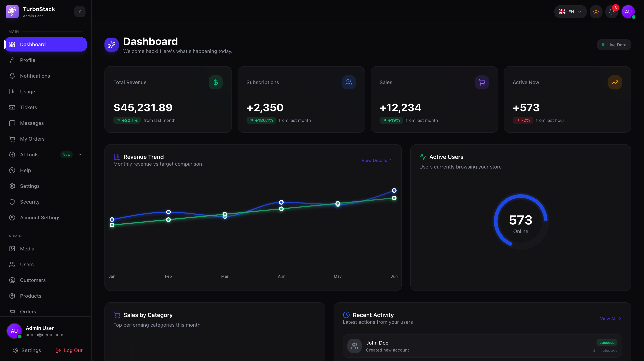Expand the AI Tools submenu chevron
This screenshot has width=644, height=361.
80,155
